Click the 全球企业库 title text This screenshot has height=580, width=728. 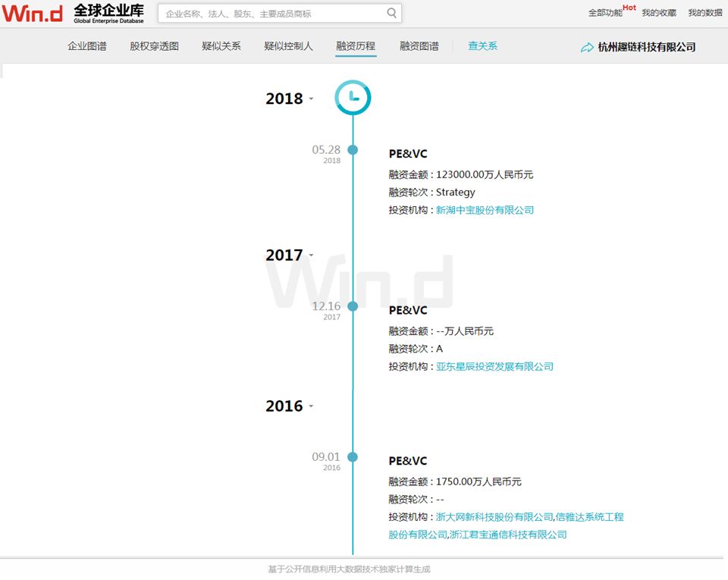tap(108, 10)
